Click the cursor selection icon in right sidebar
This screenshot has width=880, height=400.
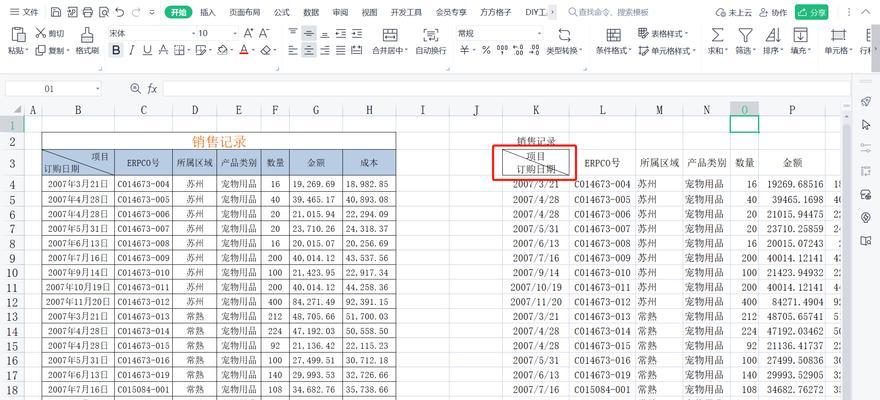pyautogui.click(x=865, y=124)
